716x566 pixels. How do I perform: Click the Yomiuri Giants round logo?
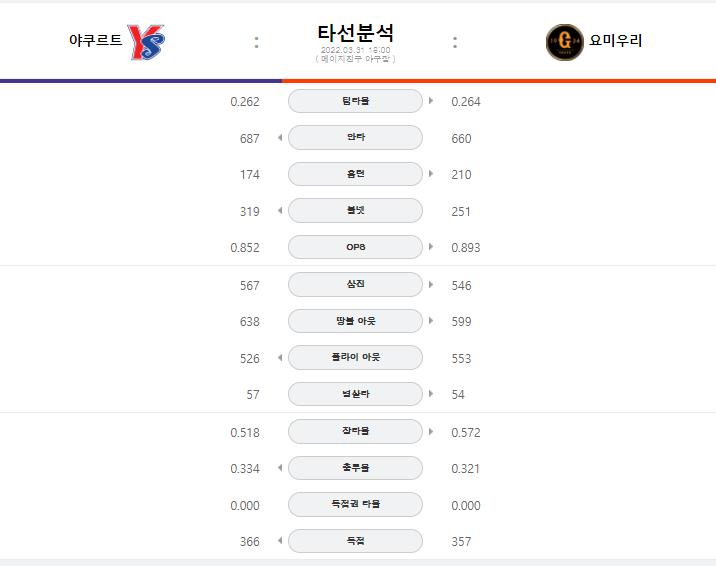[x=564, y=42]
